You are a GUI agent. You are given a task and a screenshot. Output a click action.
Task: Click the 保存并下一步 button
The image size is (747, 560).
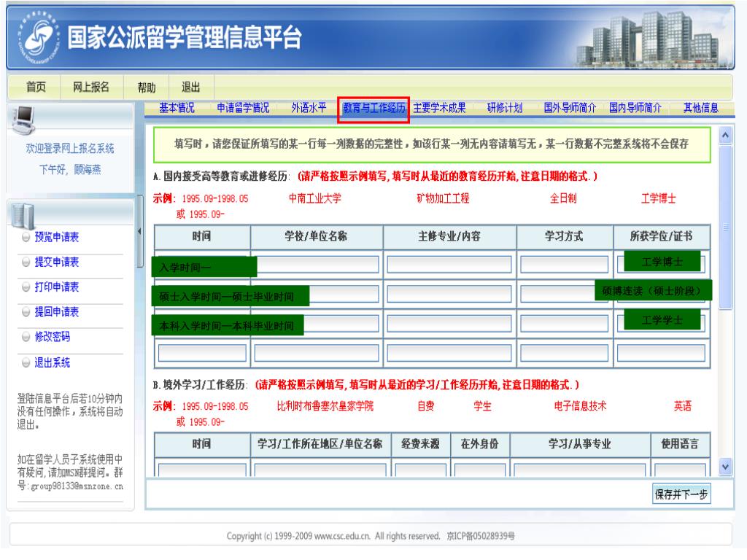coord(682,494)
